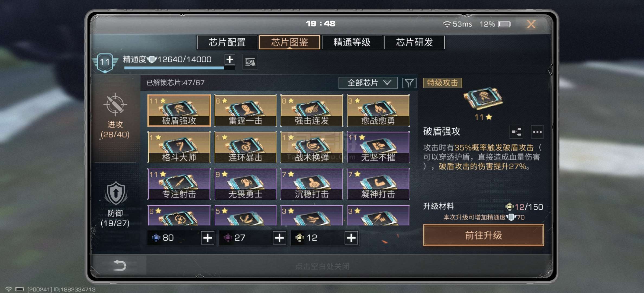Select the 防御 defense category icon
644x293 pixels.
tap(116, 193)
